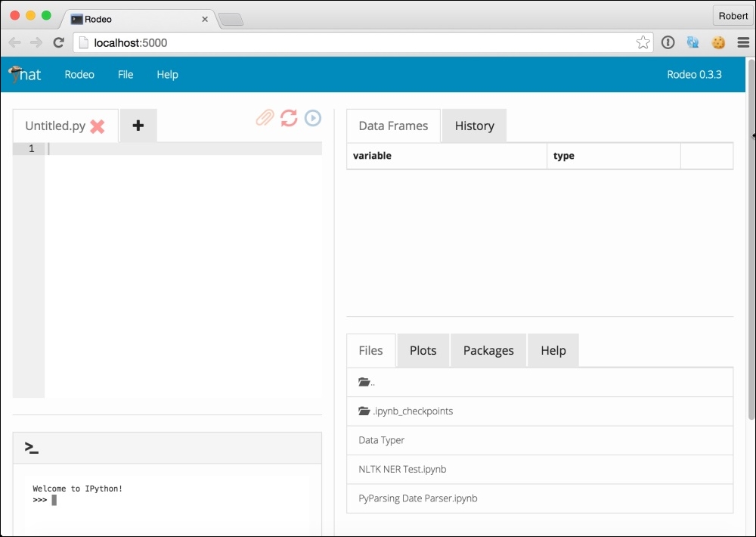756x537 pixels.
Task: Click the cookie extension icon
Action: (x=718, y=43)
